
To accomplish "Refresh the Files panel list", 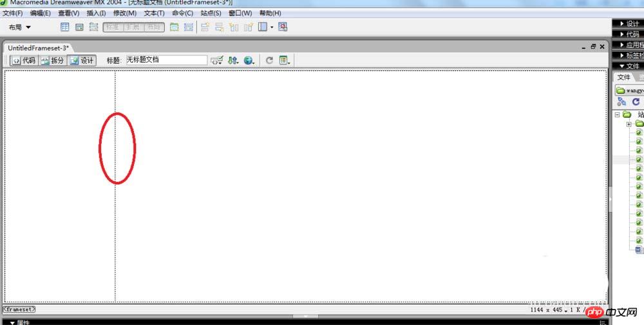I will click(x=636, y=102).
